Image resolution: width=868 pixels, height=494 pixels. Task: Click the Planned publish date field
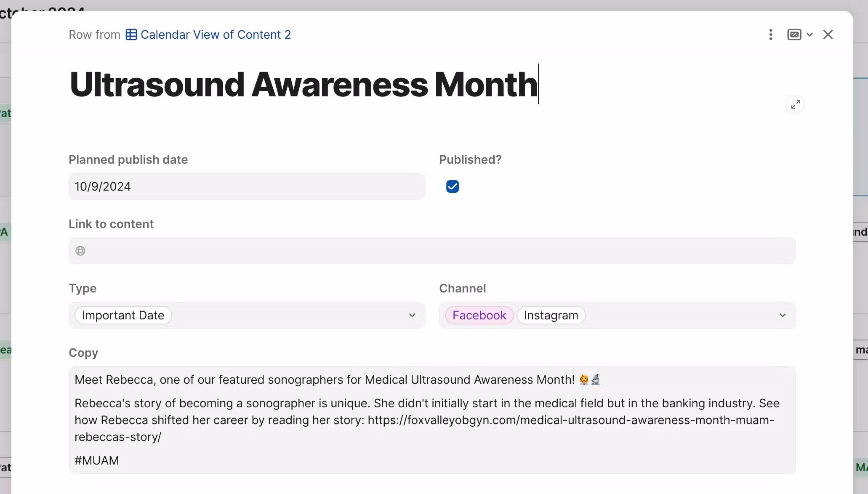point(247,186)
